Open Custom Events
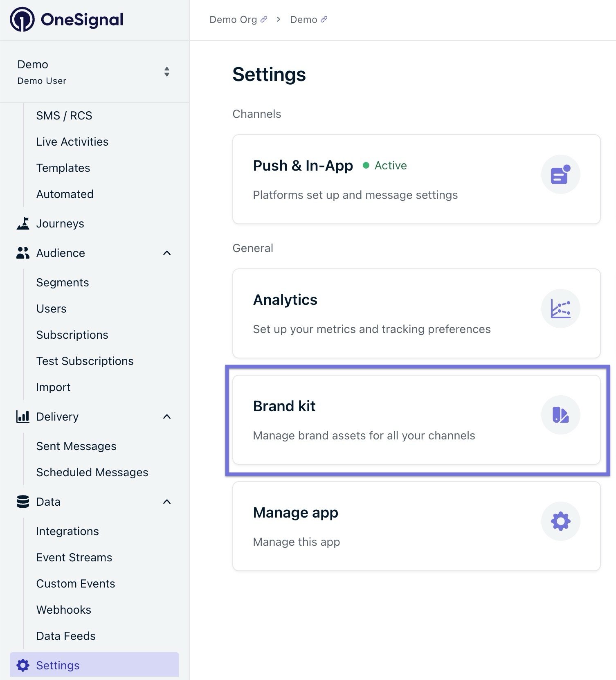 76,583
